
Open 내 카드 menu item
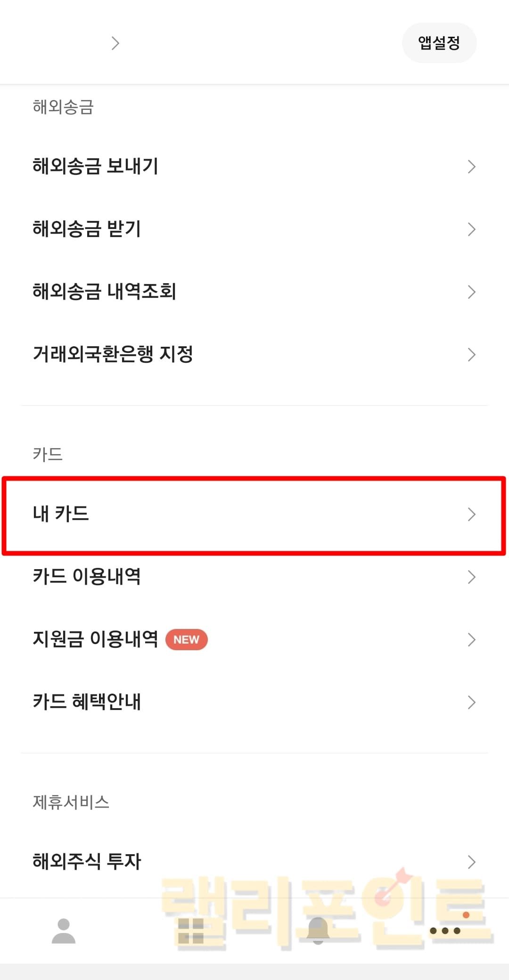pos(61,514)
